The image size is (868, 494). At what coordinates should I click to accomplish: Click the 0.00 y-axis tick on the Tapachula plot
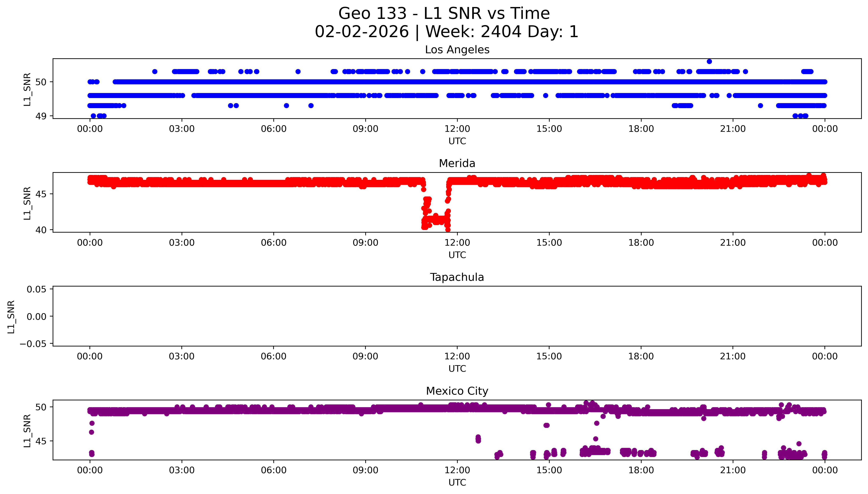point(37,317)
